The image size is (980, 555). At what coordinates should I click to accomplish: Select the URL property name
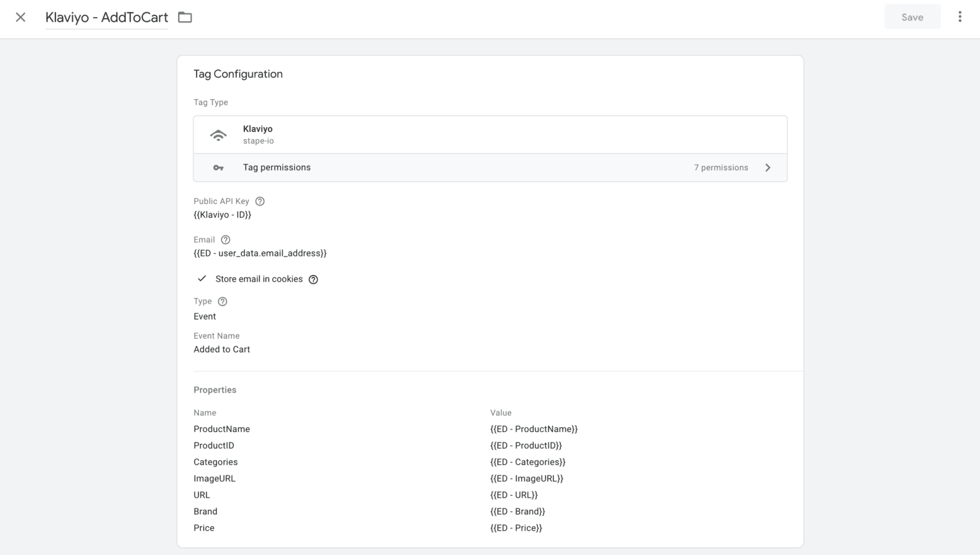202,495
